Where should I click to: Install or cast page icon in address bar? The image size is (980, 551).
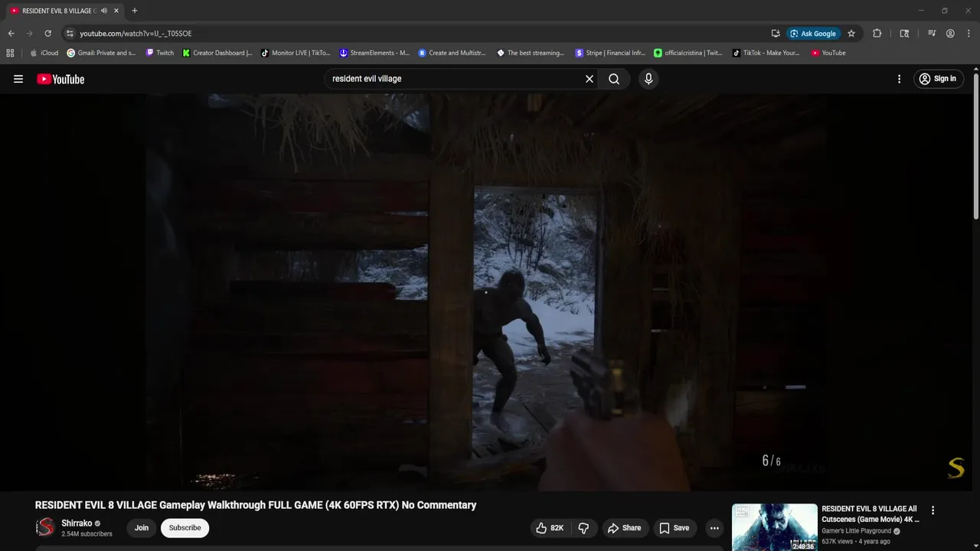click(776, 34)
